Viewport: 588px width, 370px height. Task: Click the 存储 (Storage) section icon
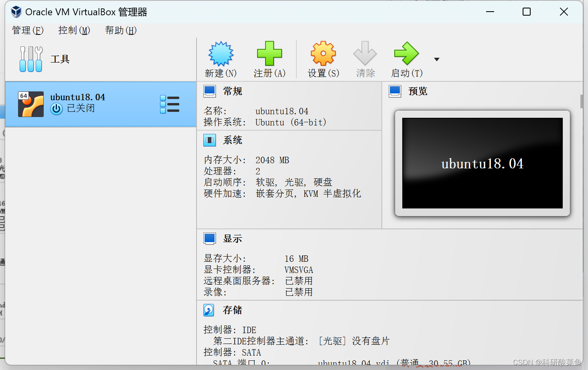pyautogui.click(x=209, y=310)
